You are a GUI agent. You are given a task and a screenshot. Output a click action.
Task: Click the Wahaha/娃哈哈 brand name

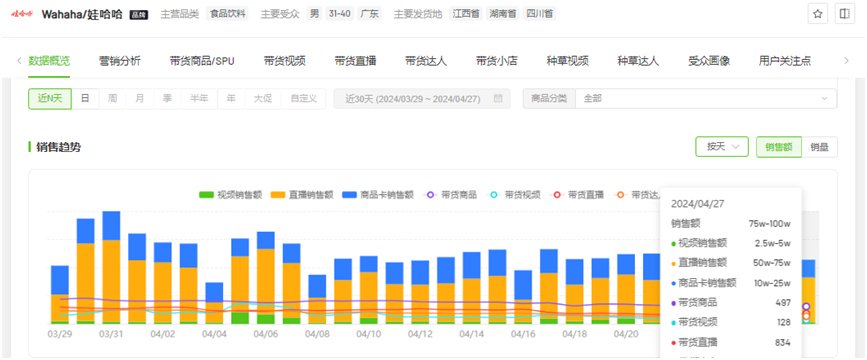[82, 14]
